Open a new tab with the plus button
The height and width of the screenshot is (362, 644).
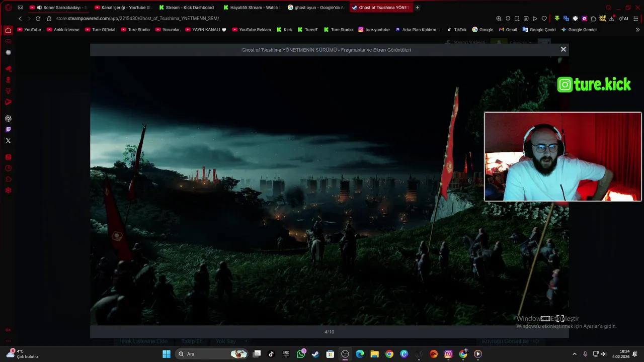click(x=417, y=8)
